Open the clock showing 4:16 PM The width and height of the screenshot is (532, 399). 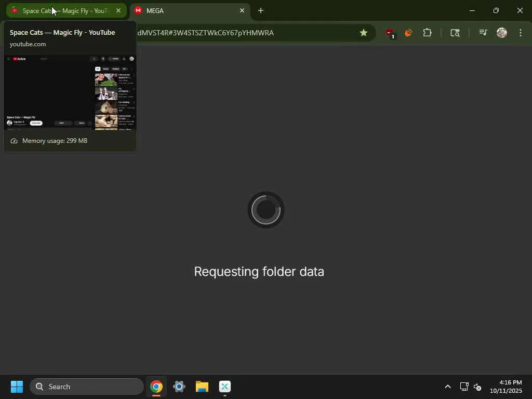tap(506, 387)
